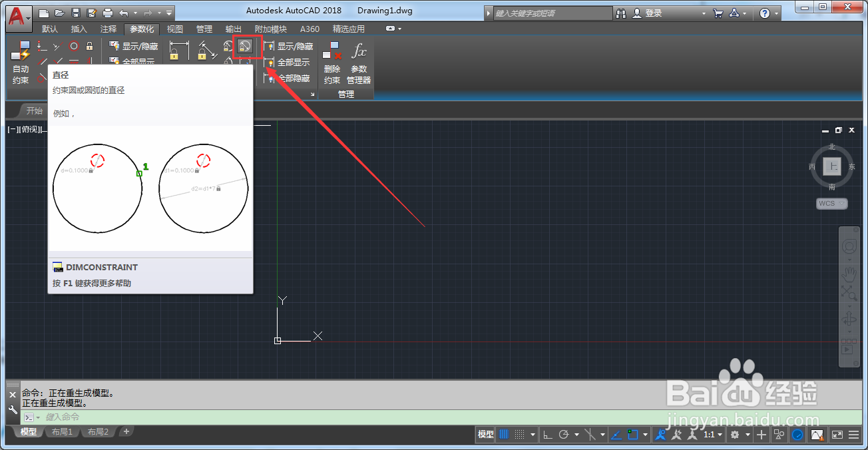Switch to the 插入 ribbon tab
Screen dimensions: 868x450
pos(79,29)
